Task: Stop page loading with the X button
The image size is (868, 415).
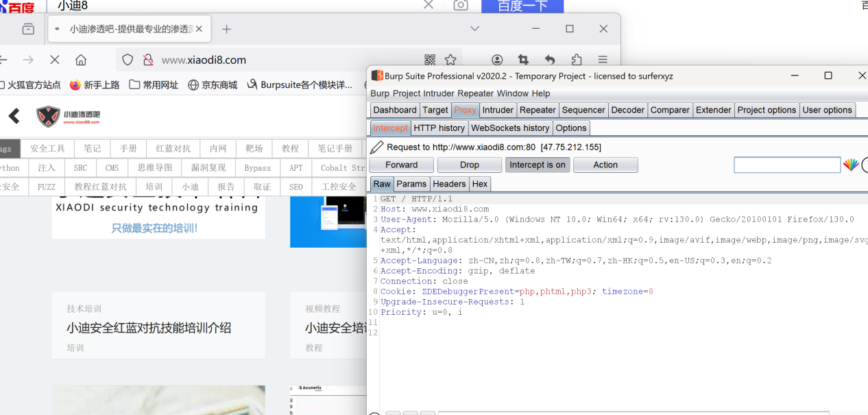Action: [x=55, y=60]
